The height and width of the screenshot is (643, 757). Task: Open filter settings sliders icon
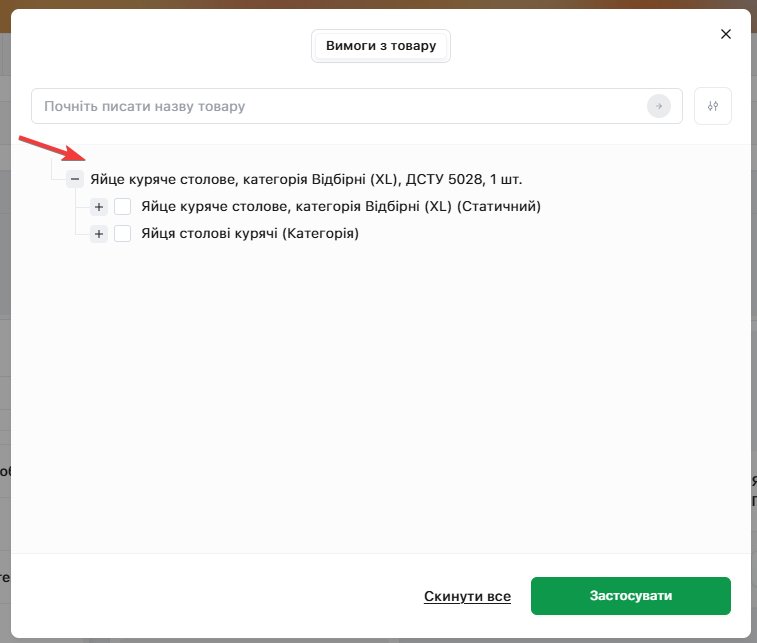713,106
